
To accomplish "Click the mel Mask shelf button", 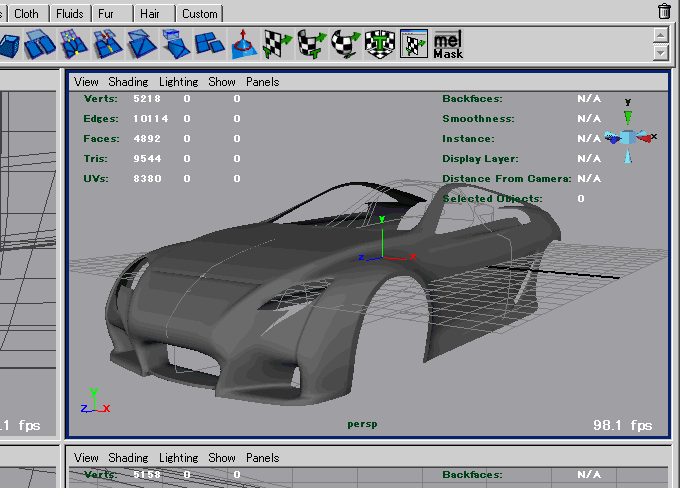I will (447, 44).
